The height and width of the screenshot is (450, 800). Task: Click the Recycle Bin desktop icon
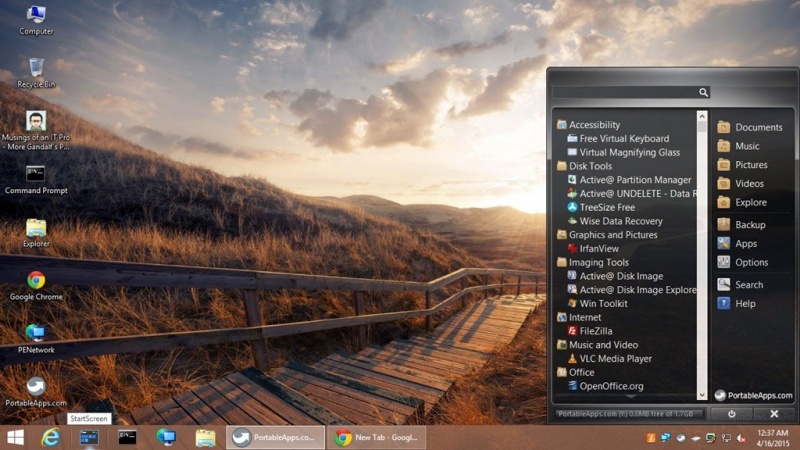click(36, 71)
